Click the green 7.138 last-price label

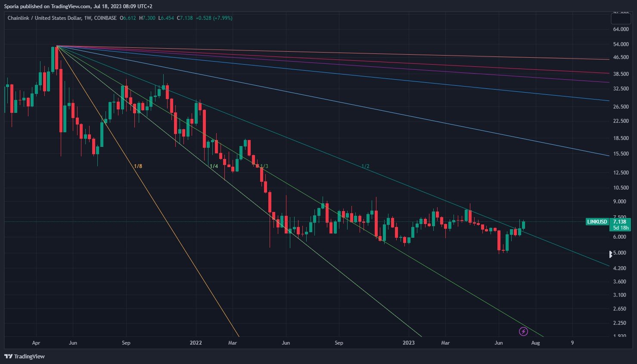click(x=620, y=222)
